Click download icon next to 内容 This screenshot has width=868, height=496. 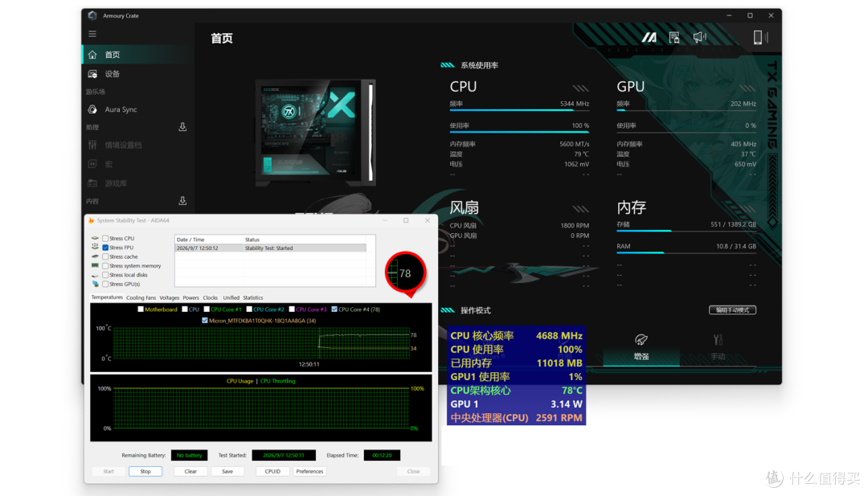(x=182, y=200)
